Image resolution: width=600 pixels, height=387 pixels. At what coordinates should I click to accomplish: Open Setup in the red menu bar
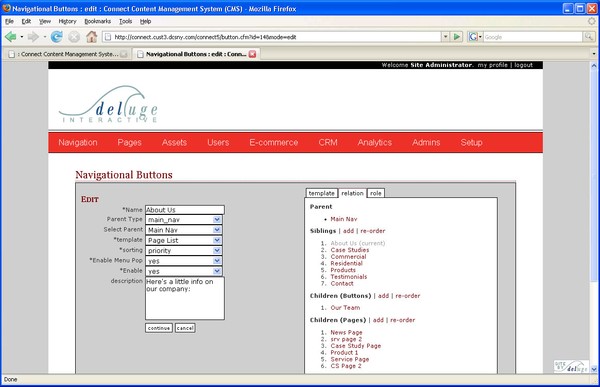coord(471,142)
